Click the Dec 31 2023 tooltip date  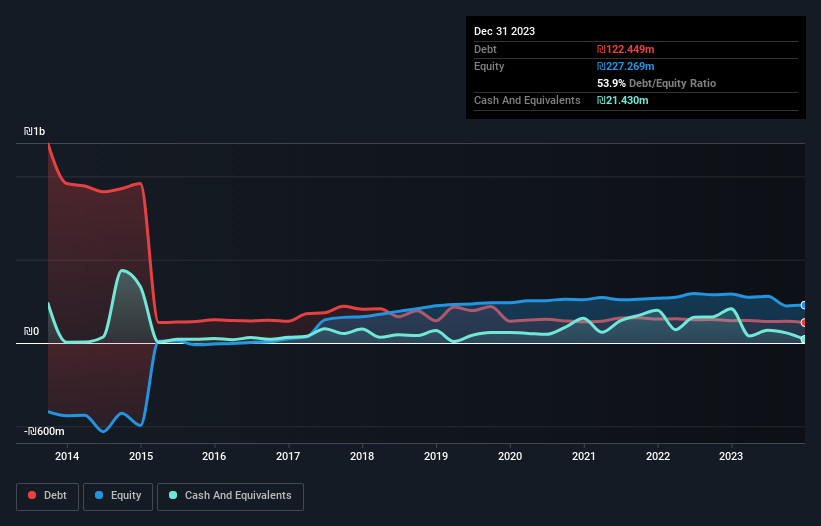point(504,31)
